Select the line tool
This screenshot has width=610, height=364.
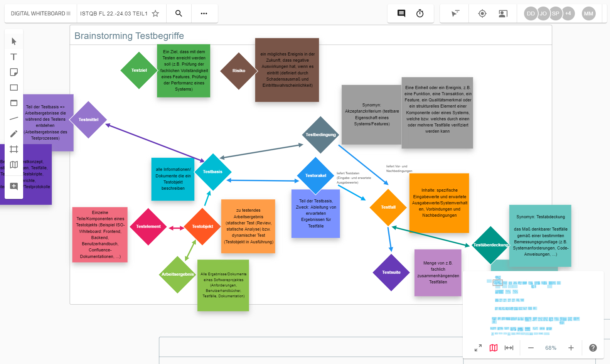(14, 118)
